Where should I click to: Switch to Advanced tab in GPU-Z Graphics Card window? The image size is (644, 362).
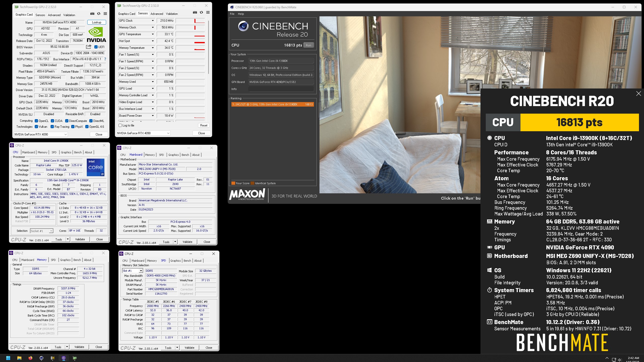54,15
